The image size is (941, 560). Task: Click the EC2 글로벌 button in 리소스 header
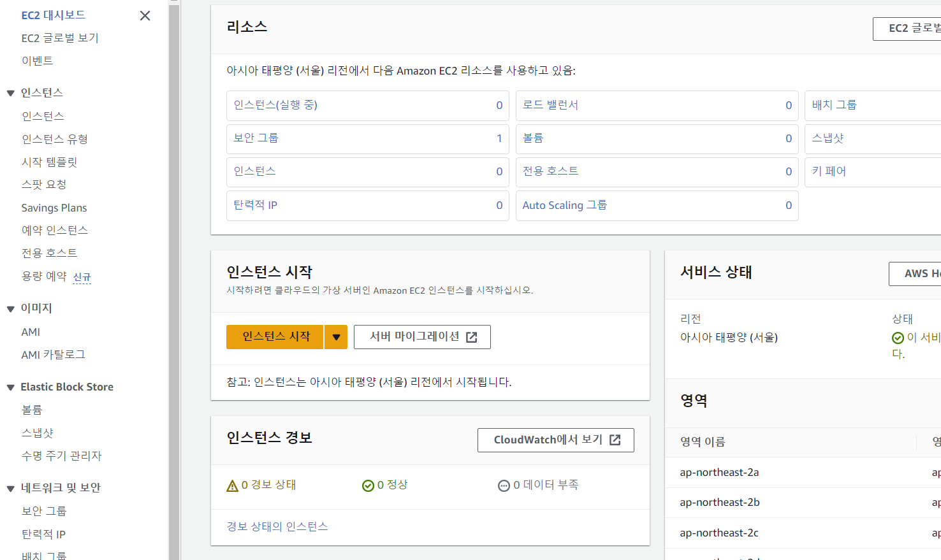(907, 29)
